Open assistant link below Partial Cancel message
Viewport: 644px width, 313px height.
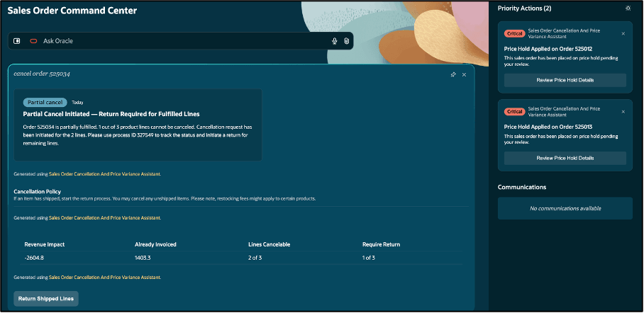click(x=105, y=174)
